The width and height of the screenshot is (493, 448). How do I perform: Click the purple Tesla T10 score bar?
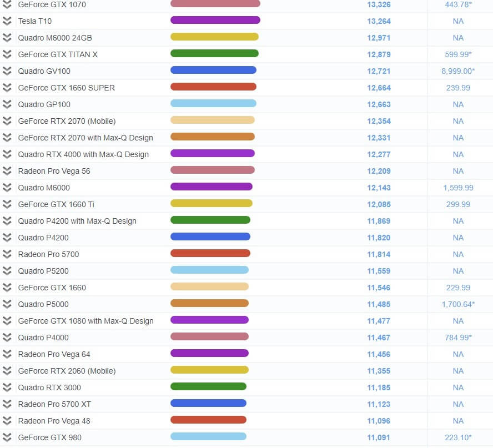(215, 20)
